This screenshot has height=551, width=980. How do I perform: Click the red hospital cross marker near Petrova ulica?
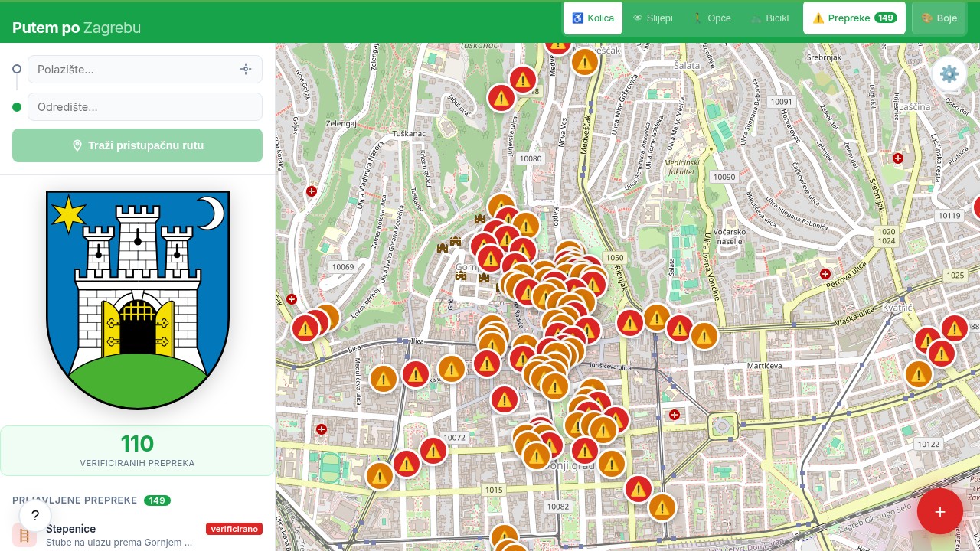tap(825, 273)
